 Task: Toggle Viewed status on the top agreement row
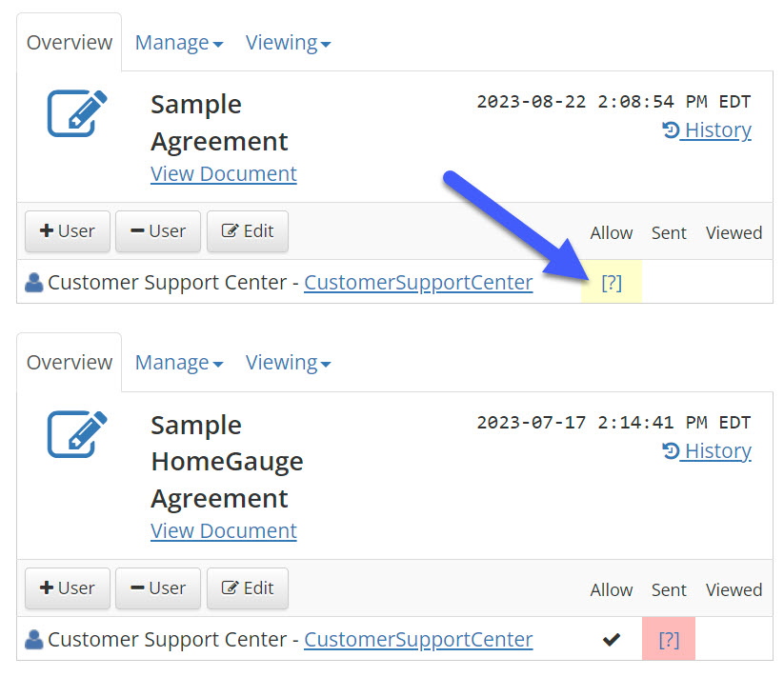coord(734,283)
